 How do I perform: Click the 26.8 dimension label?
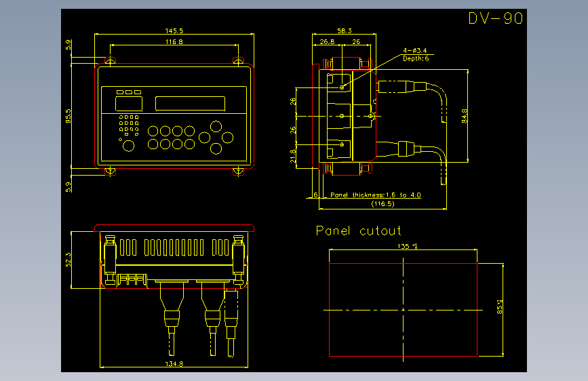(327, 41)
